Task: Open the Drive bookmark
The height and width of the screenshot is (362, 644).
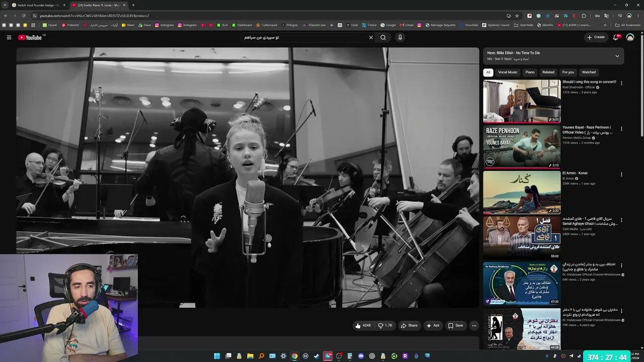Action: pyautogui.click(x=144, y=25)
